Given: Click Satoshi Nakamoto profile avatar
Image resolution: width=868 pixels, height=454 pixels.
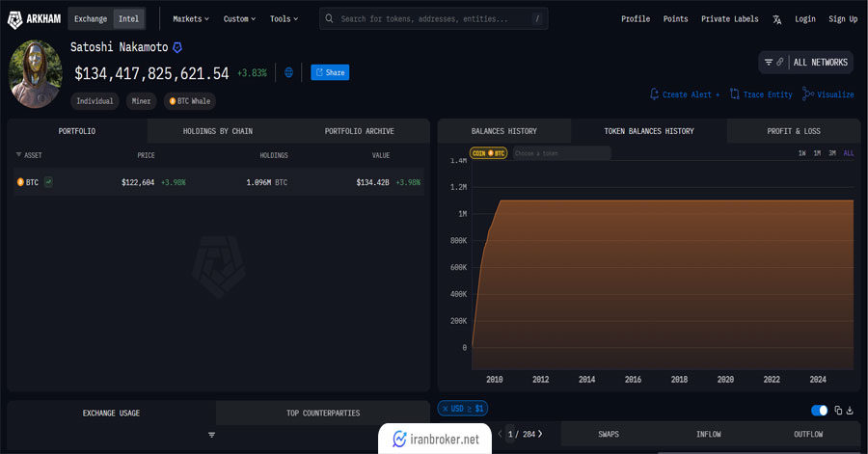Looking at the screenshot, I should [x=36, y=73].
